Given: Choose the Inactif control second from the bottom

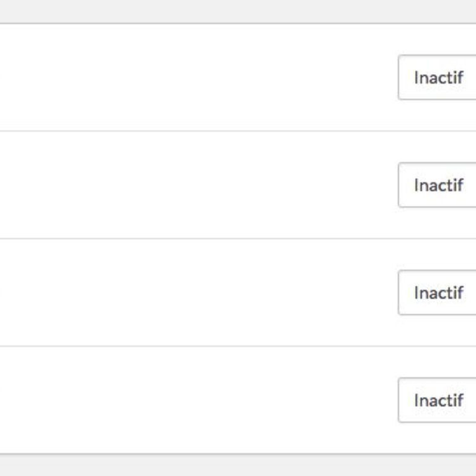Looking at the screenshot, I should (438, 293).
